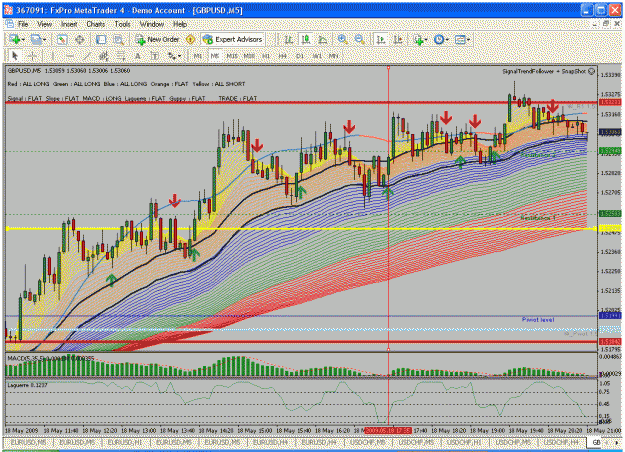Viewport: 625px width, 452px height.
Task: Switch timeframe to M1
Action: tap(198, 56)
